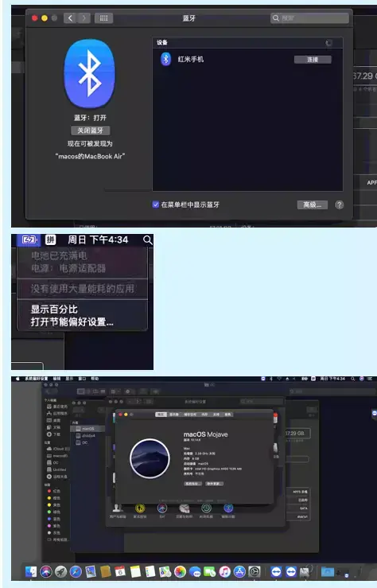Screen dimensions: 377x588
Task: Show all preferences via the grid button
Action: [104, 18]
